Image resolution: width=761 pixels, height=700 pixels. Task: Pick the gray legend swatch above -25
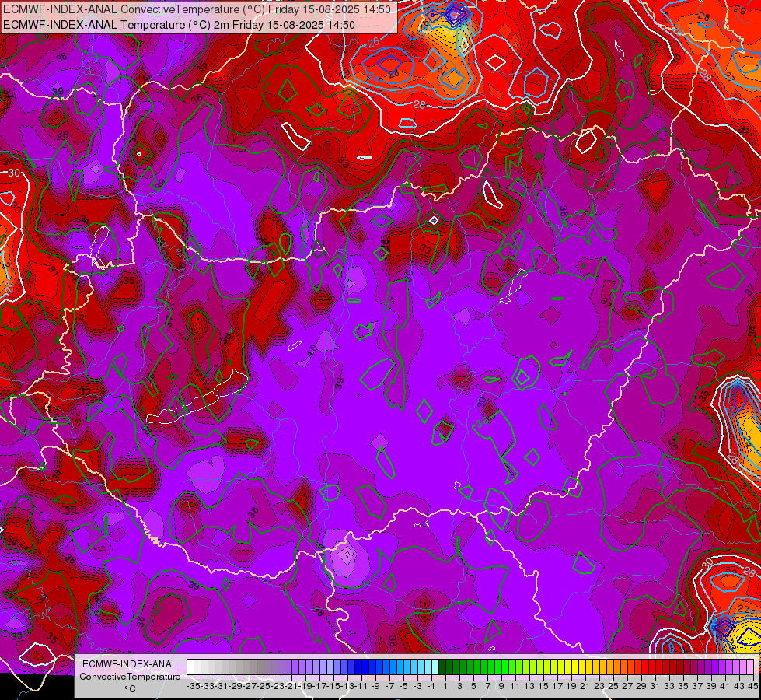click(x=260, y=667)
